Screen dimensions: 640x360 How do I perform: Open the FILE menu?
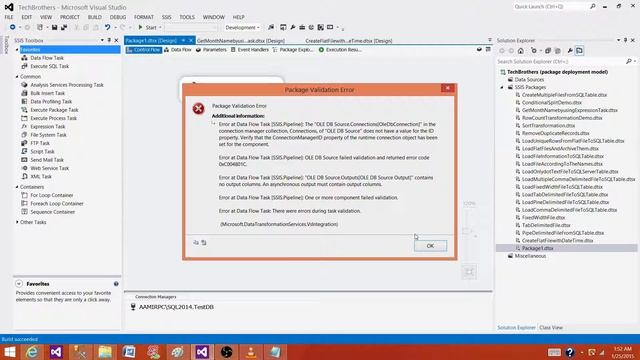[9, 17]
